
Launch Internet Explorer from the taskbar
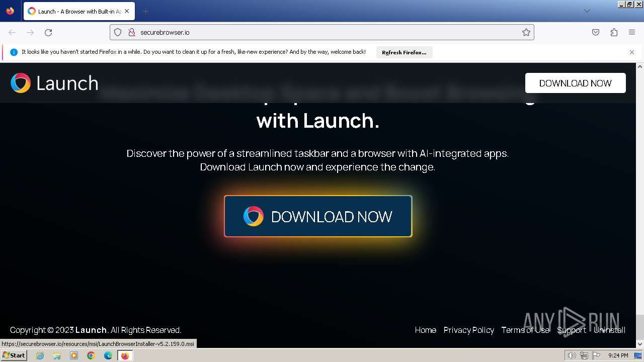tap(40, 355)
